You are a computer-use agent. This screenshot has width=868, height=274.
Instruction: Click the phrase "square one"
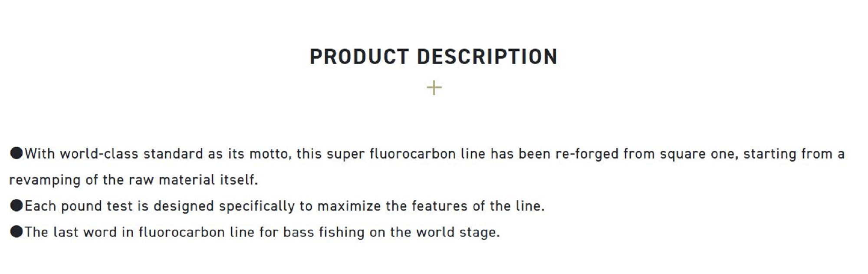699,154
